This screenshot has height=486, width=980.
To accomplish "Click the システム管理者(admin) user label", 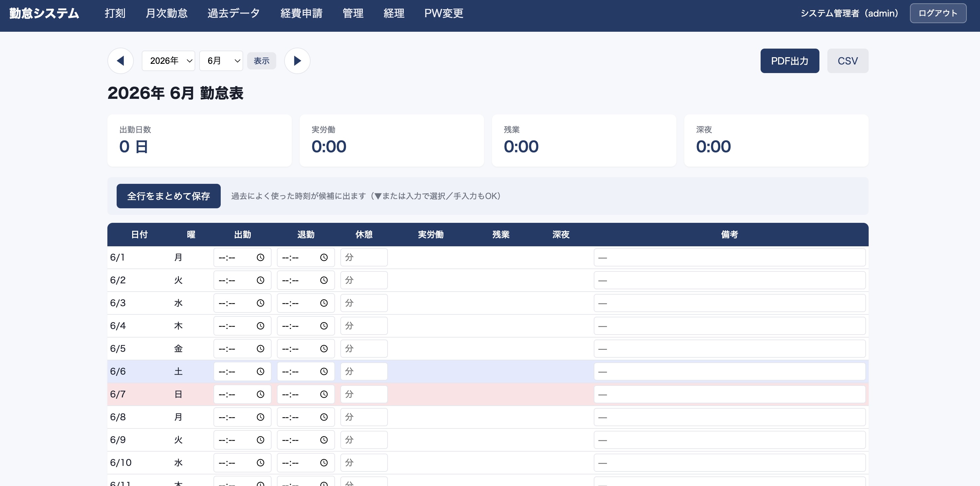I will [x=849, y=13].
